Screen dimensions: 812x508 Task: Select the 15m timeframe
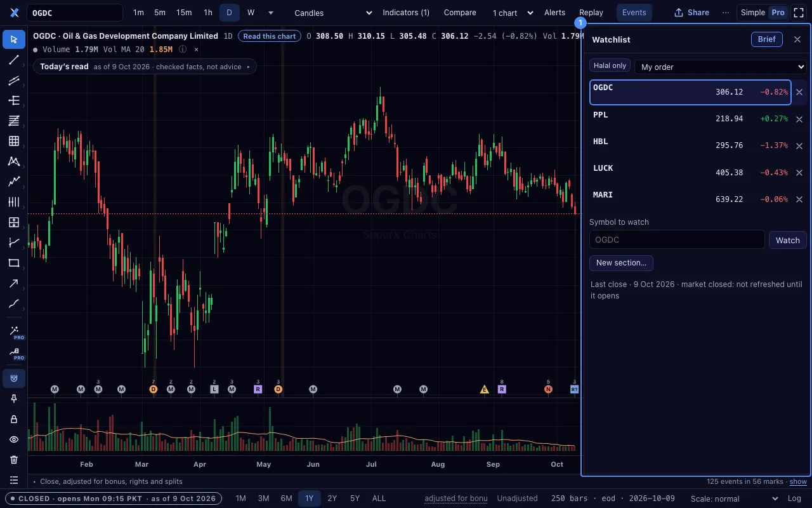[184, 13]
